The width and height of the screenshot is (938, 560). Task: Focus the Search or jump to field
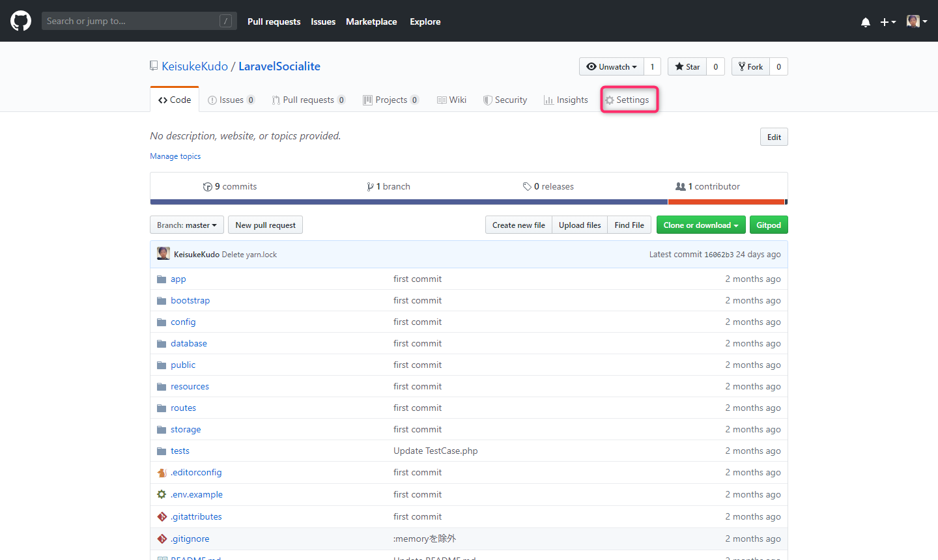[139, 21]
